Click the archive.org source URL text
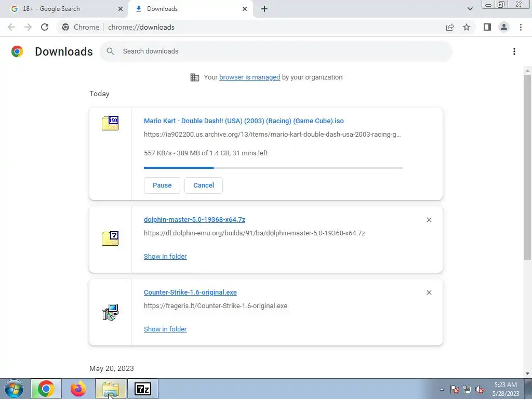 [x=272, y=135]
